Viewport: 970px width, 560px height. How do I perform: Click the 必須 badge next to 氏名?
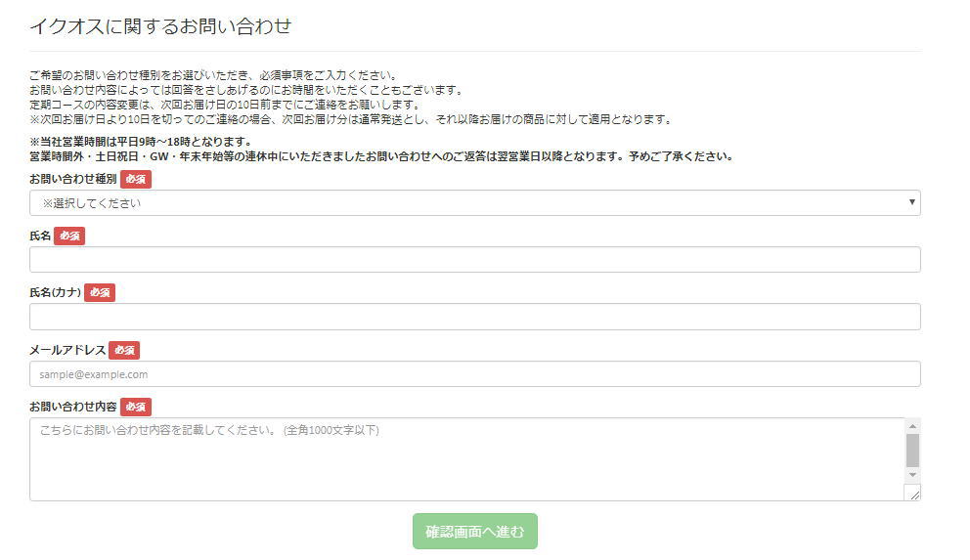click(x=69, y=236)
